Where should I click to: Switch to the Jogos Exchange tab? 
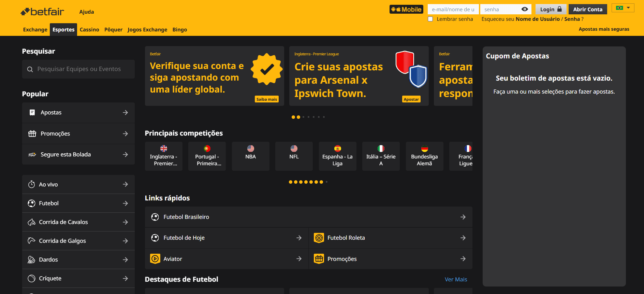(147, 30)
